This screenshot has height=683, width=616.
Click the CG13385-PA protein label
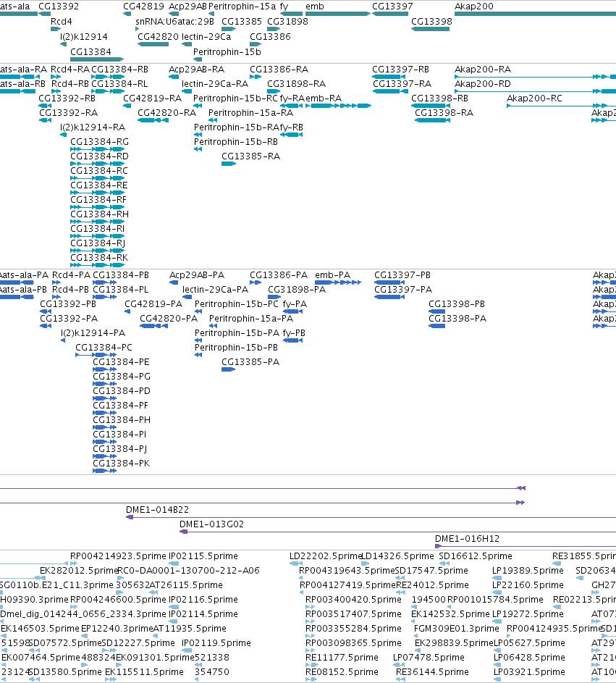click(250, 362)
